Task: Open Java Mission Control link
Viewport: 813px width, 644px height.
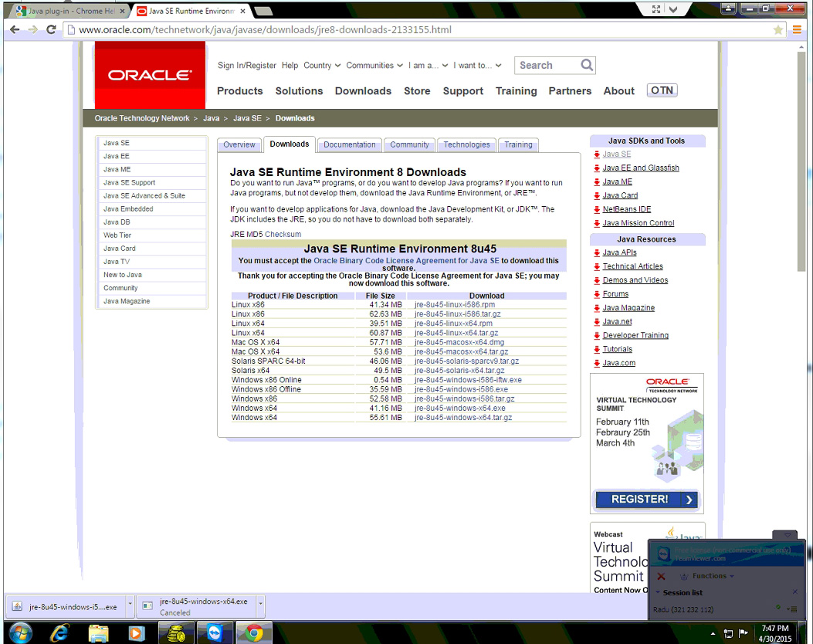Action: click(x=639, y=223)
